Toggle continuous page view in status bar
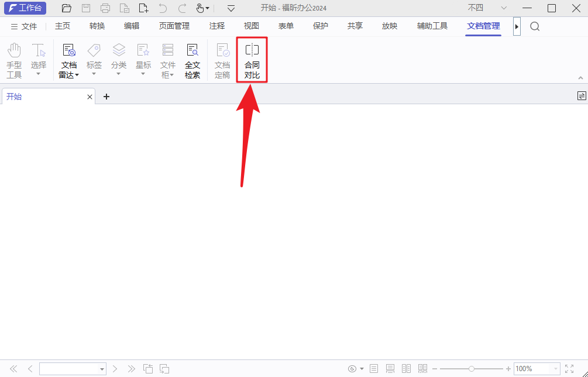 click(390, 369)
